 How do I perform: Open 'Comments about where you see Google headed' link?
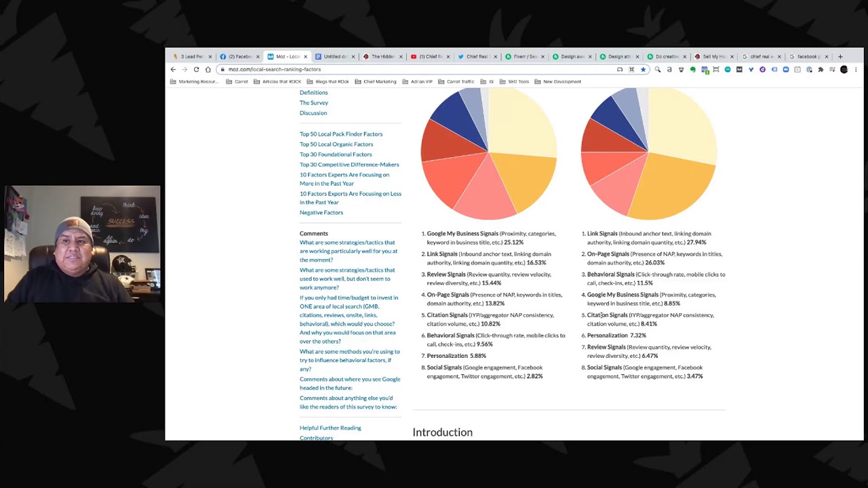tap(350, 384)
